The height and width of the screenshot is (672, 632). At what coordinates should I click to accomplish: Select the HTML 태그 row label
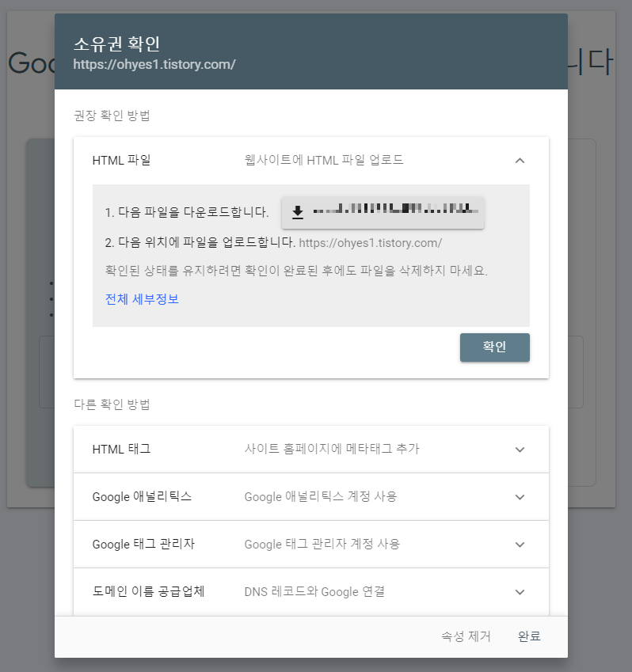tap(121, 449)
